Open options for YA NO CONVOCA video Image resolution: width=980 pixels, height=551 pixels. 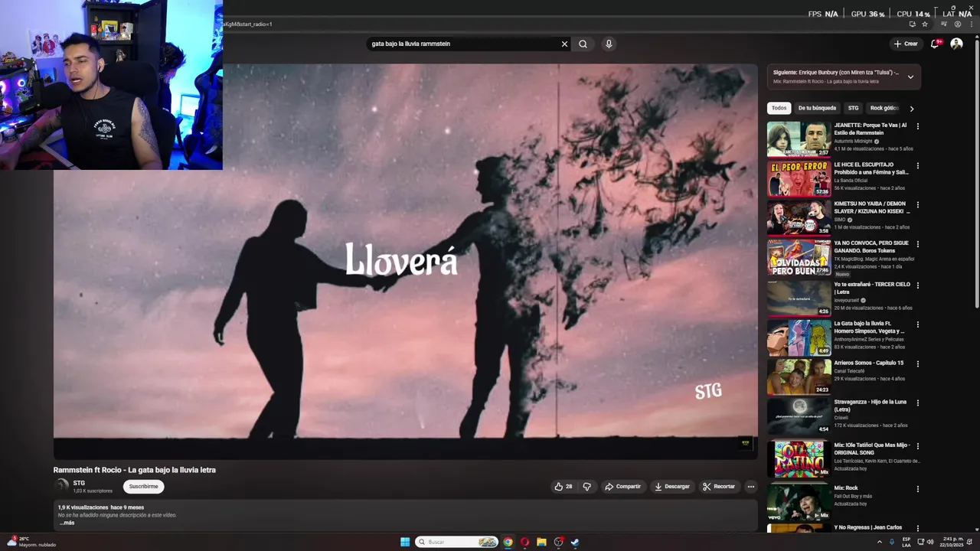click(x=917, y=245)
